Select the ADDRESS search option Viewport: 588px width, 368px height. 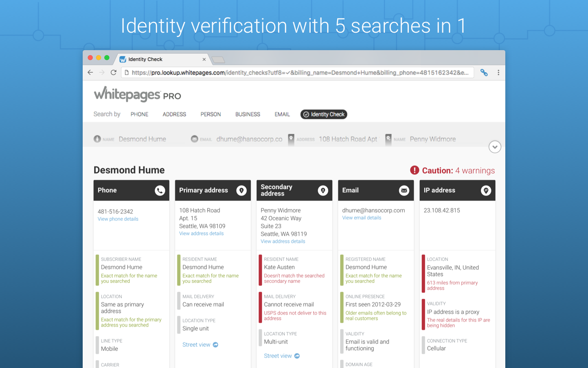(175, 115)
